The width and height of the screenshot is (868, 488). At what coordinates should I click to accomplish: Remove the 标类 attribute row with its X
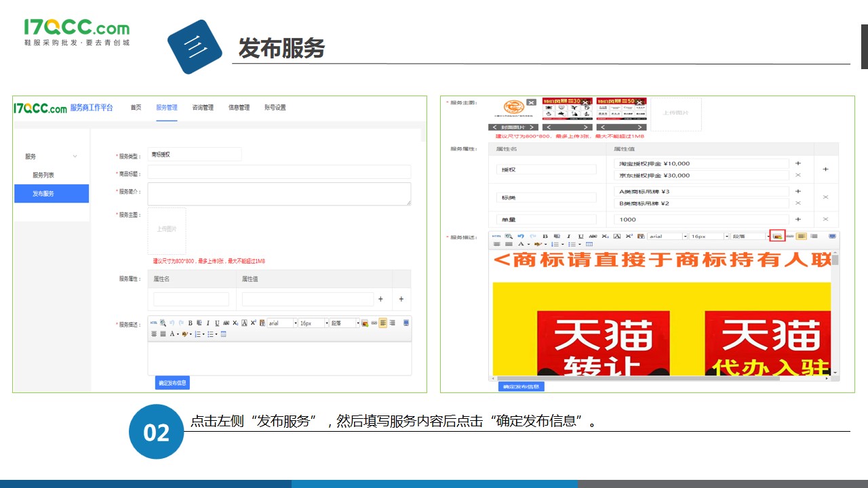click(825, 197)
